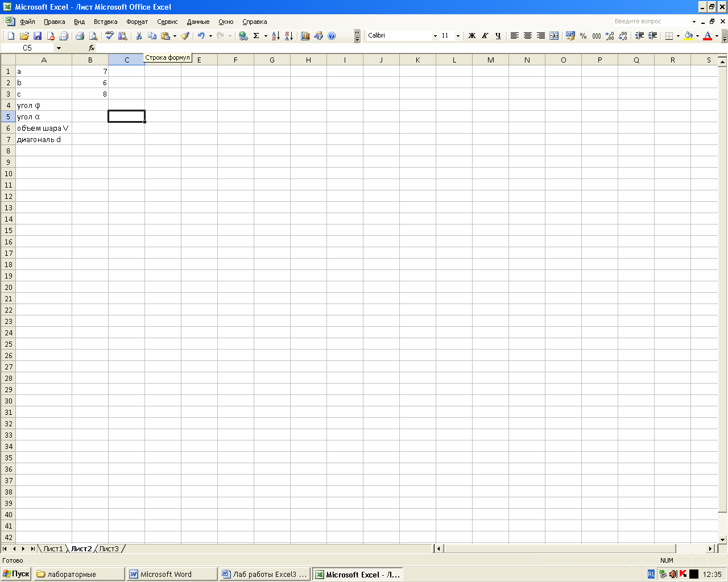This screenshot has height=582, width=728.
Task: Apply Percent style to cell
Action: click(x=584, y=36)
